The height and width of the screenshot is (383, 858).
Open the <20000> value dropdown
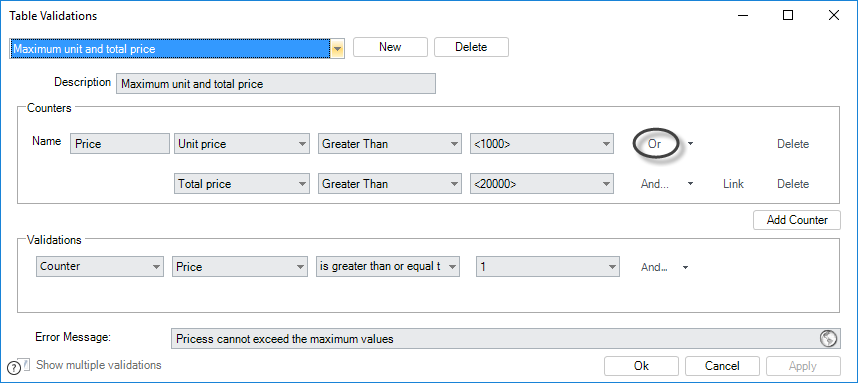pyautogui.click(x=542, y=184)
